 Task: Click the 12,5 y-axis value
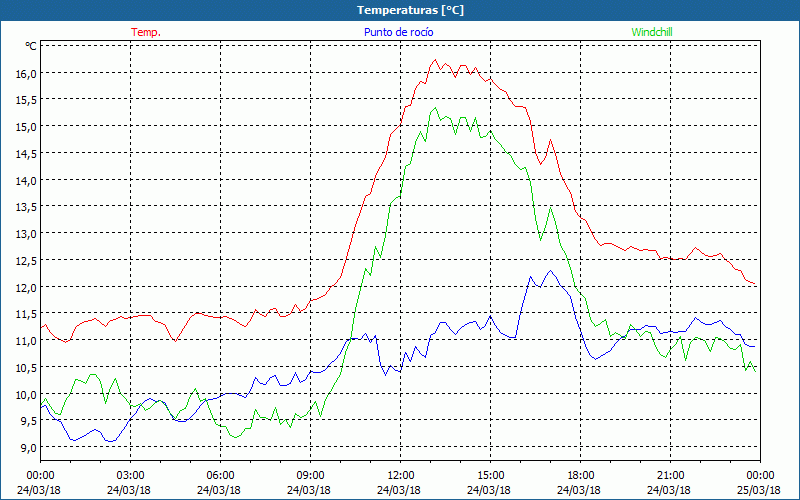tap(26, 260)
